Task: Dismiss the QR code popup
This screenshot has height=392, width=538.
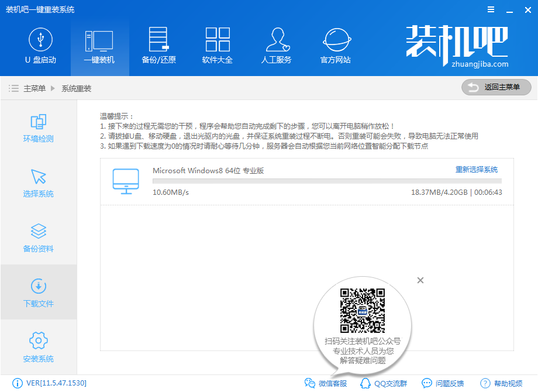Action: coord(420,280)
